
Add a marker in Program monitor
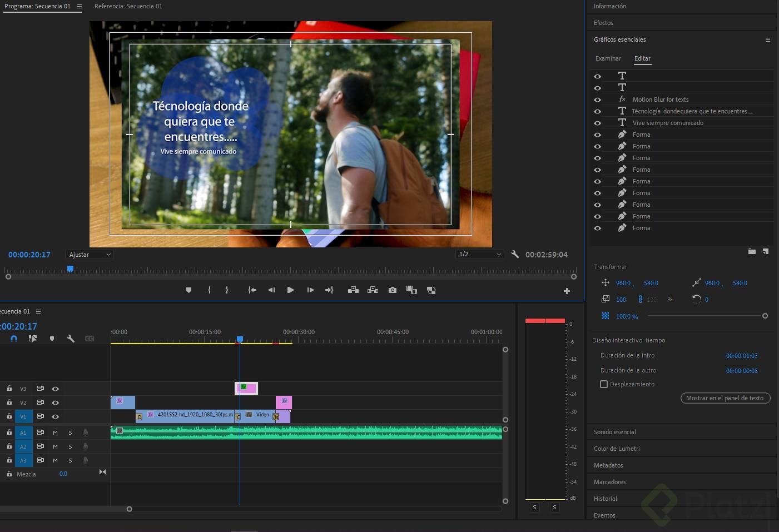point(189,290)
